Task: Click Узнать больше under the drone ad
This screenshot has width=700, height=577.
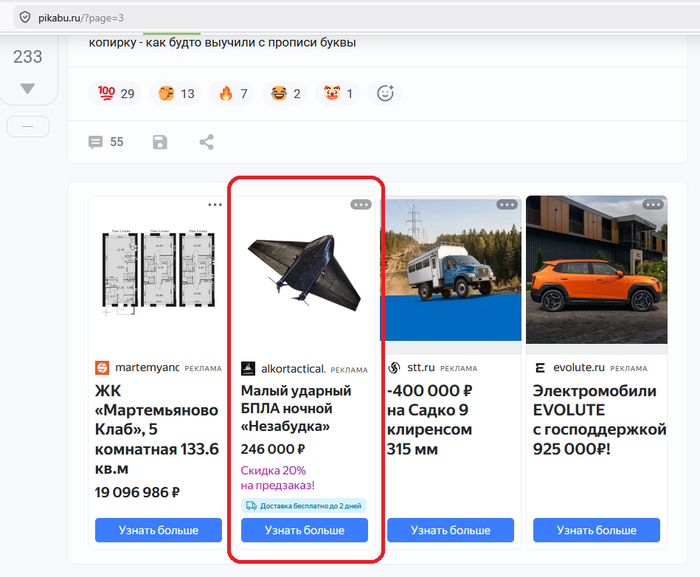Action: 304,530
